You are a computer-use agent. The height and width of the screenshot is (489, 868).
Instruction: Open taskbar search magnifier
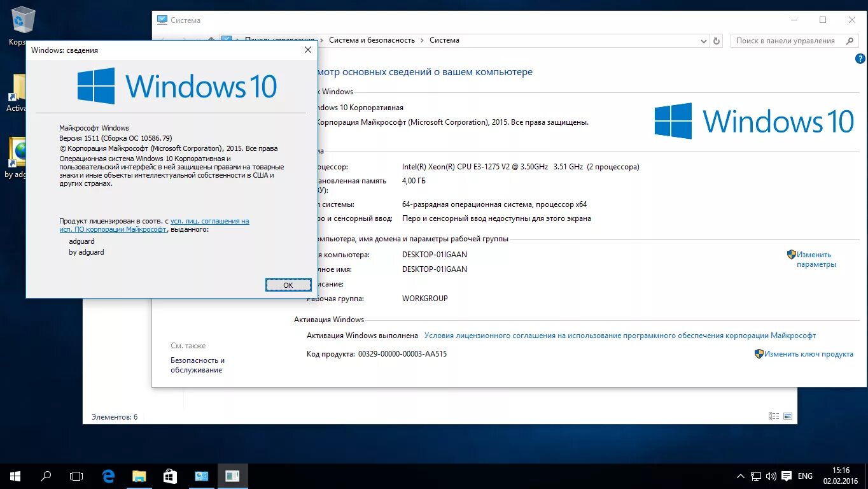pyautogui.click(x=46, y=476)
